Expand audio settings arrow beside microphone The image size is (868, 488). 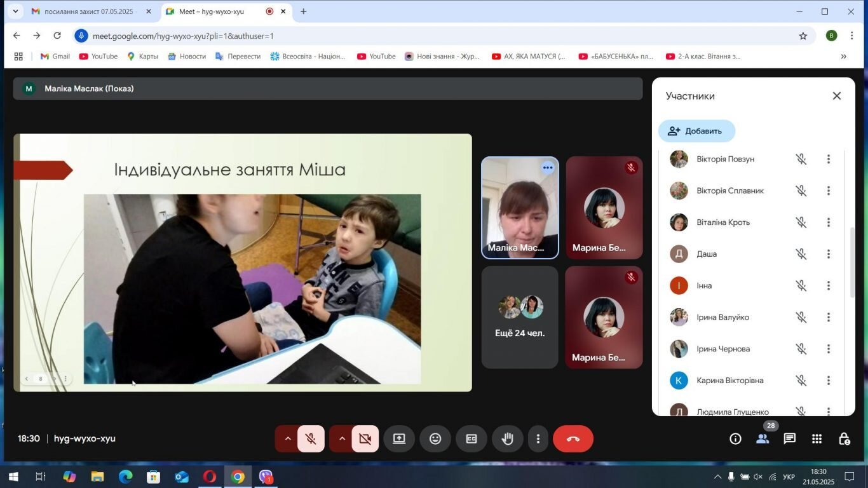(287, 438)
